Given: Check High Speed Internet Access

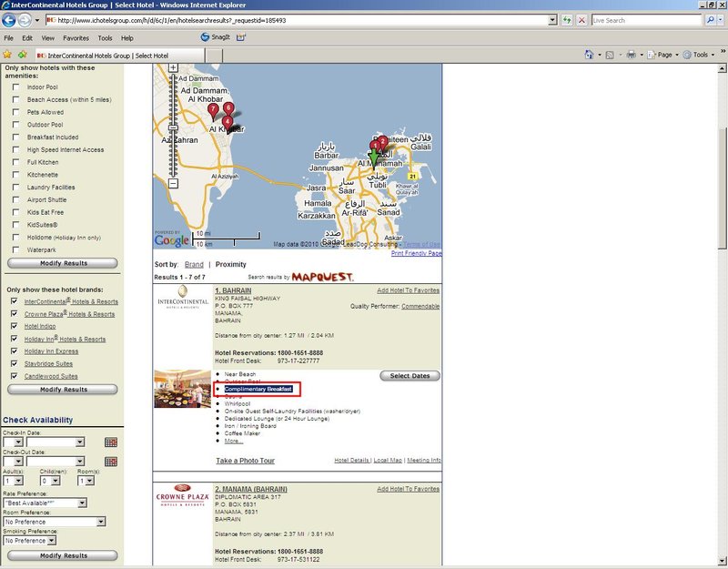Looking at the screenshot, I should pos(16,149).
